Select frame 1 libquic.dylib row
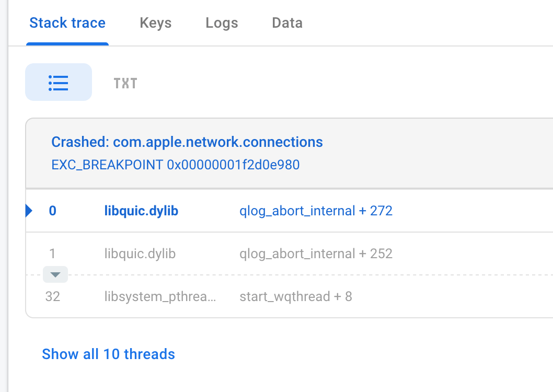This screenshot has height=392, width=553. point(289,253)
